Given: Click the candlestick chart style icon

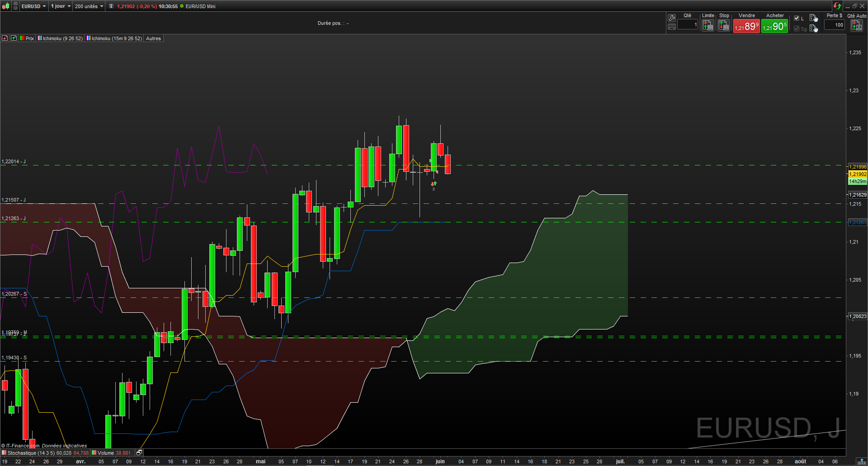Looking at the screenshot, I should pos(6,6).
